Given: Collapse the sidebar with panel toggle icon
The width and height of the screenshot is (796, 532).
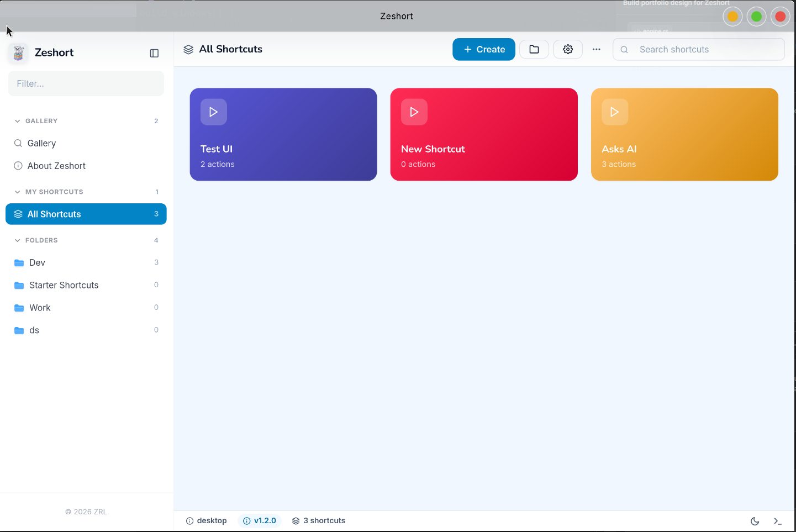Looking at the screenshot, I should coord(155,53).
